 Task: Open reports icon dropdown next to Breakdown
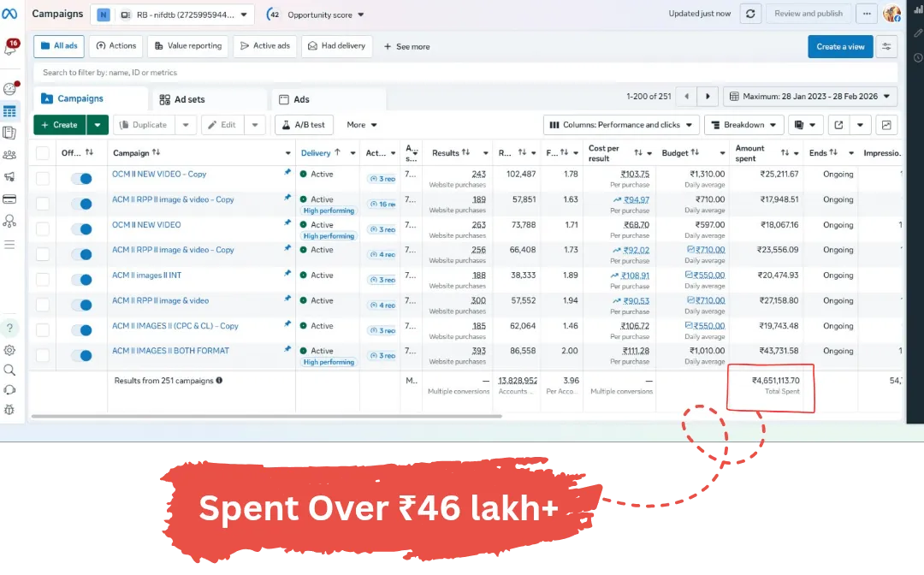click(805, 125)
